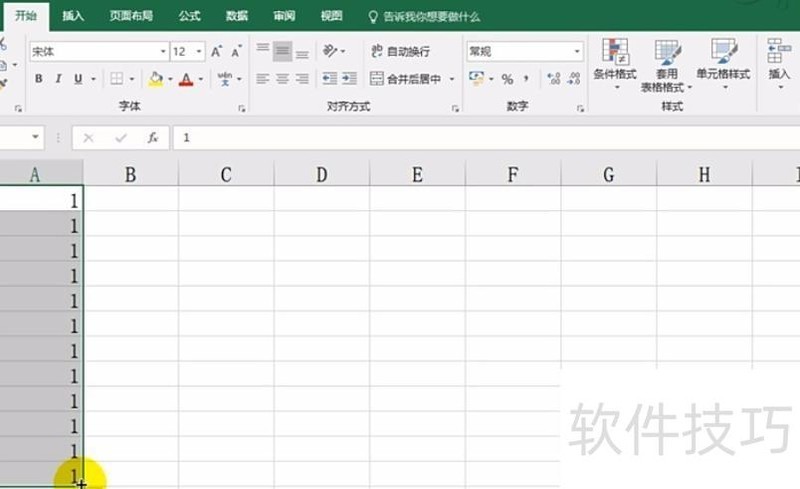Switch to the Insert (插入) ribbon tab
Image resolution: width=800 pixels, height=489 pixels.
tap(73, 16)
